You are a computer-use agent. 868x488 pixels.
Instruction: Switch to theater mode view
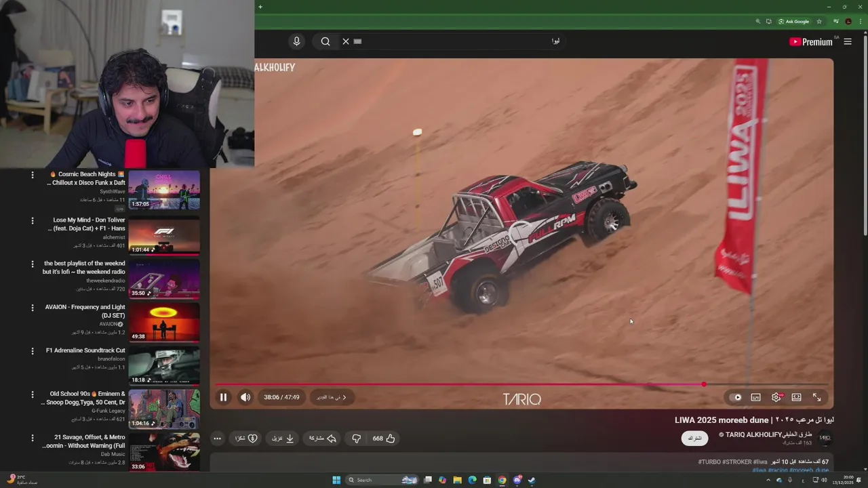coord(796,397)
